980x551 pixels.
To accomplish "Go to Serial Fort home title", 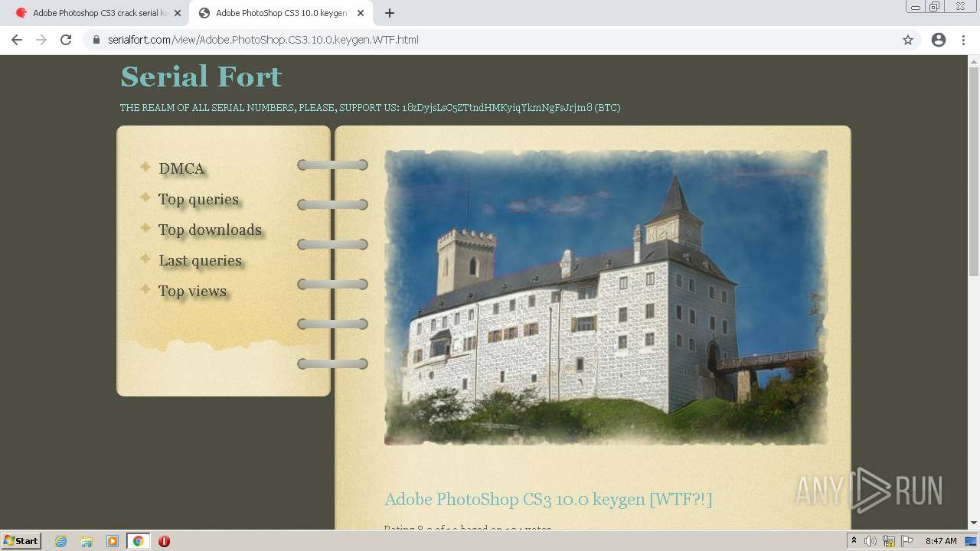I will (201, 76).
